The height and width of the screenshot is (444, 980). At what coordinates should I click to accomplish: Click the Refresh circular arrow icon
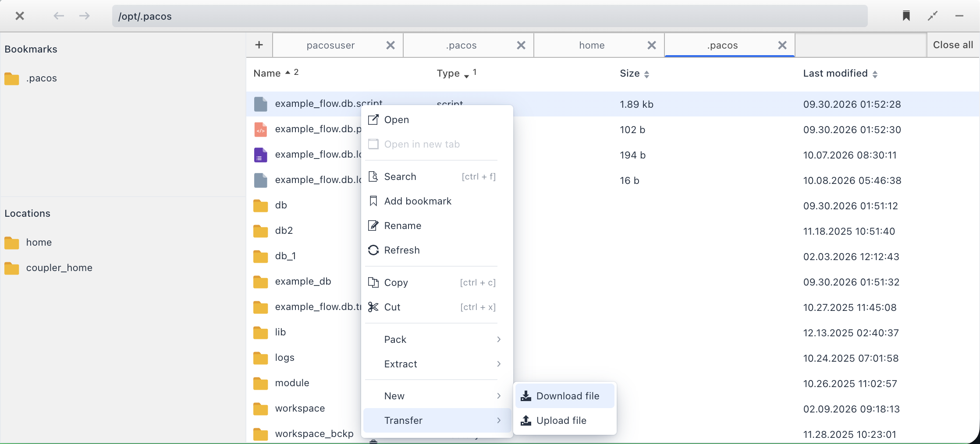pos(373,250)
